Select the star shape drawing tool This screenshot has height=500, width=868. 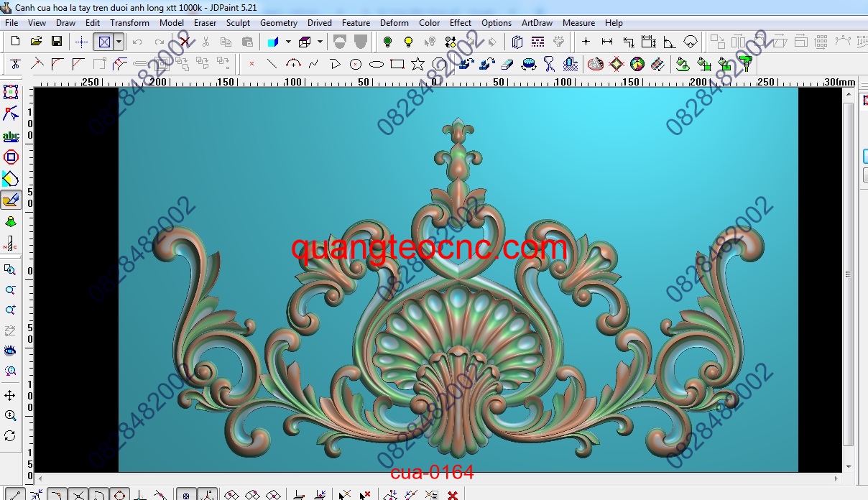pyautogui.click(x=417, y=64)
